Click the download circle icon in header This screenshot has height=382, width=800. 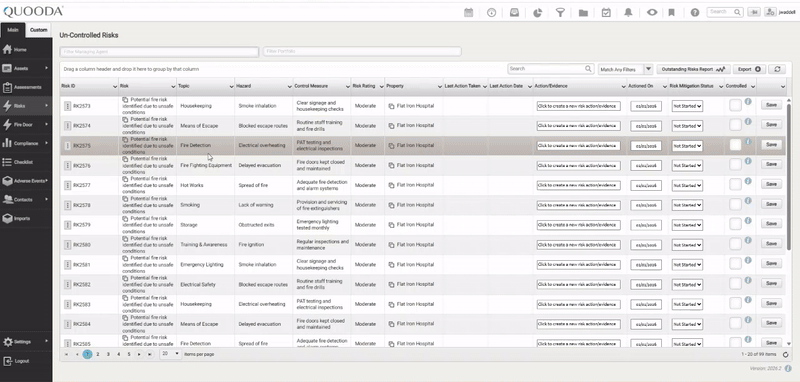[x=491, y=13]
